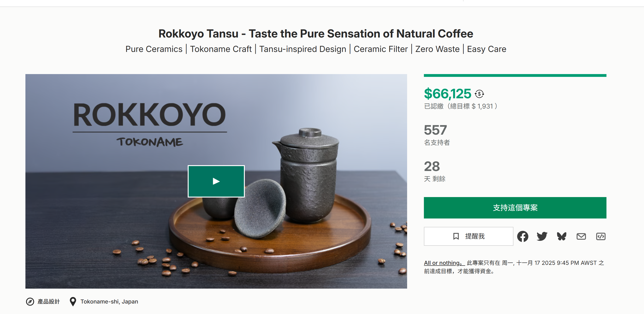This screenshot has width=644, height=314.
Task: Share the project on Facebook
Action: pyautogui.click(x=523, y=236)
